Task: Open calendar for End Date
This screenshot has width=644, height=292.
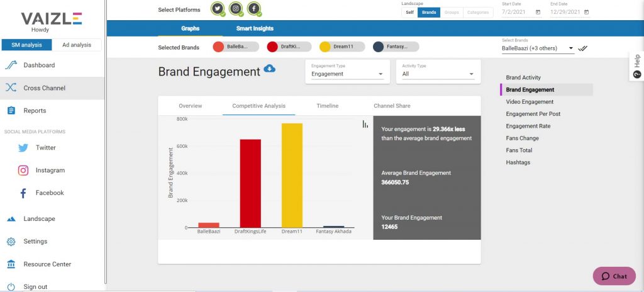Action: pos(586,13)
